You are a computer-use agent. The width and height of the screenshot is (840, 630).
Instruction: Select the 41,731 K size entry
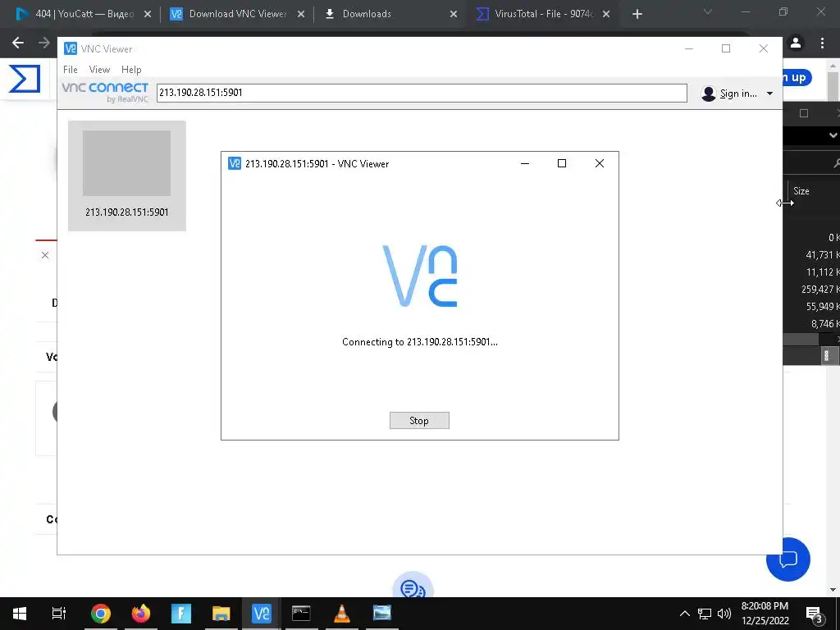(821, 255)
